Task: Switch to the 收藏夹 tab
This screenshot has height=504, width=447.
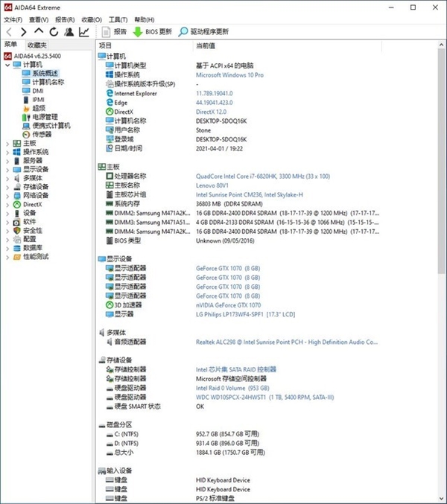Action: point(37,45)
